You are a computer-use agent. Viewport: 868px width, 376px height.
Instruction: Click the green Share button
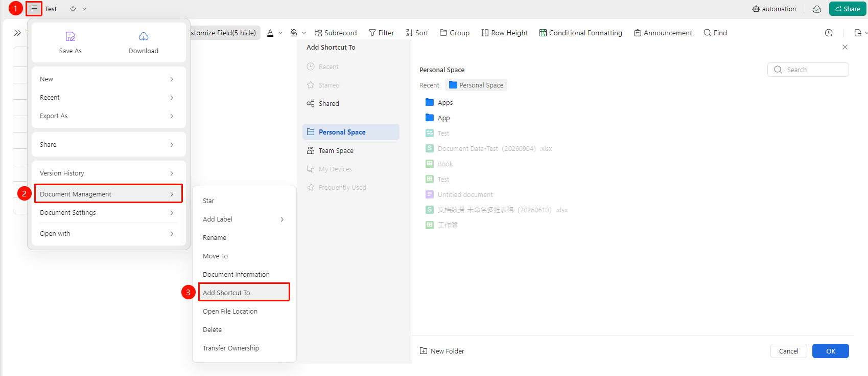848,9
